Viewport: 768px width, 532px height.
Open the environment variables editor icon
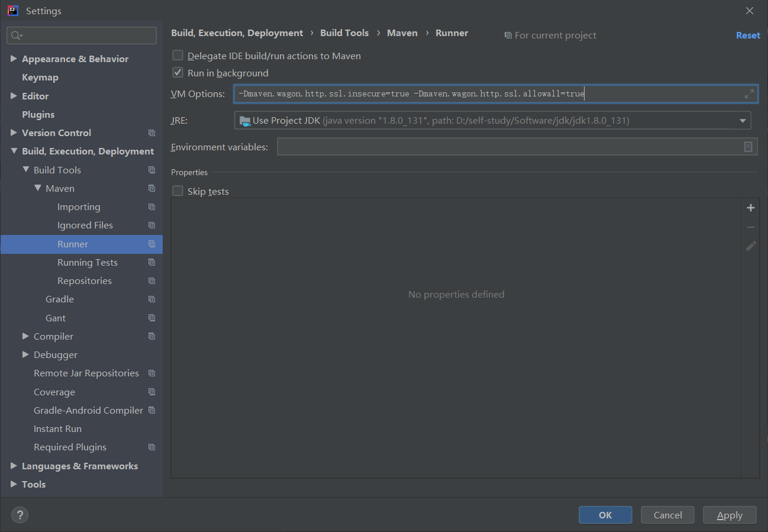tap(748, 147)
